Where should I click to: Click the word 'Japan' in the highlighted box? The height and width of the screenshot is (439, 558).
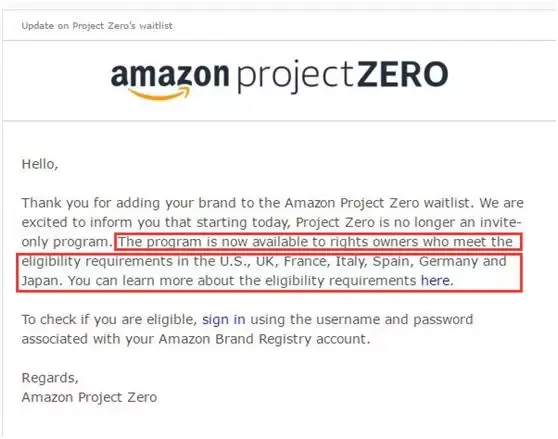[42, 281]
